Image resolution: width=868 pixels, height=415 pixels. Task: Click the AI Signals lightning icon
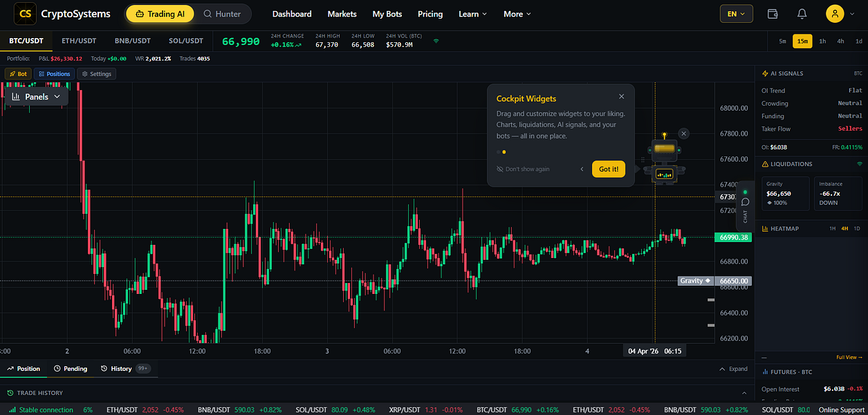[x=765, y=73]
